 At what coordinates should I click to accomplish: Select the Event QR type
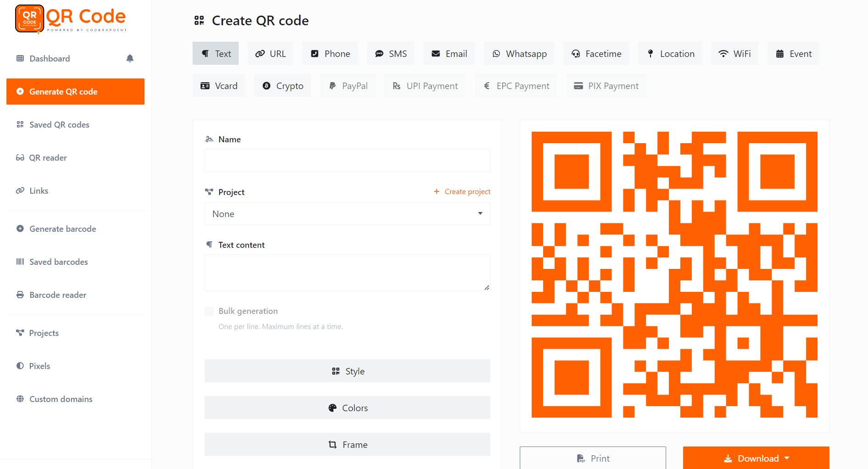click(793, 54)
